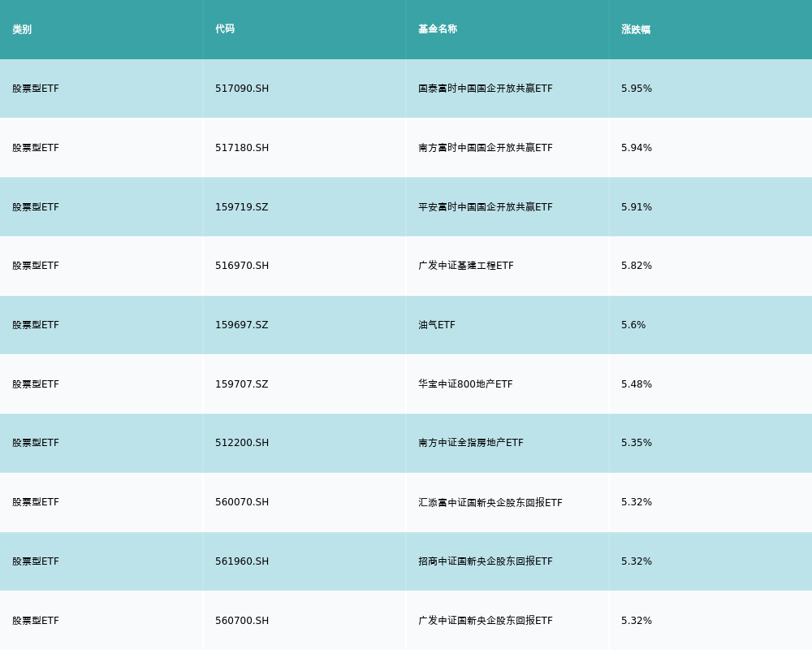The width and height of the screenshot is (812, 650).
Task: Click fund name 平安富时中国国企开放共赢ETF
Action: click(486, 207)
